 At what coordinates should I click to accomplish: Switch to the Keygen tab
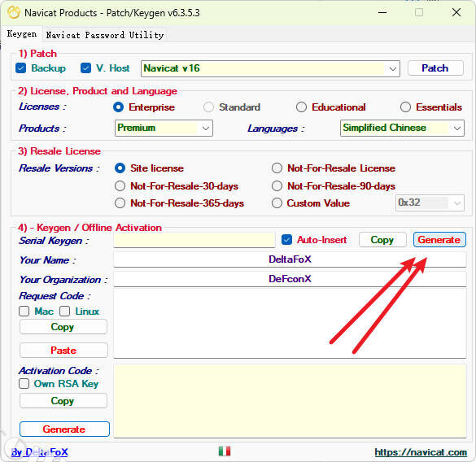pos(22,34)
